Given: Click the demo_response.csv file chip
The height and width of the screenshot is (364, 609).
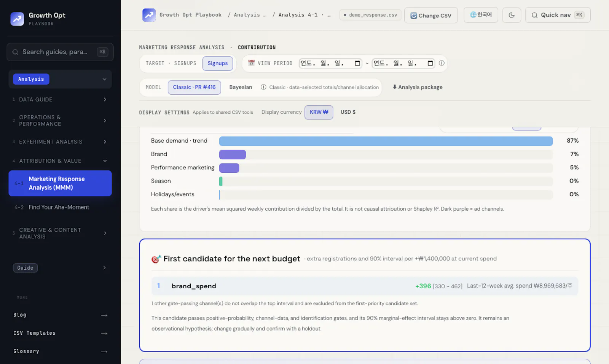Looking at the screenshot, I should (x=370, y=15).
